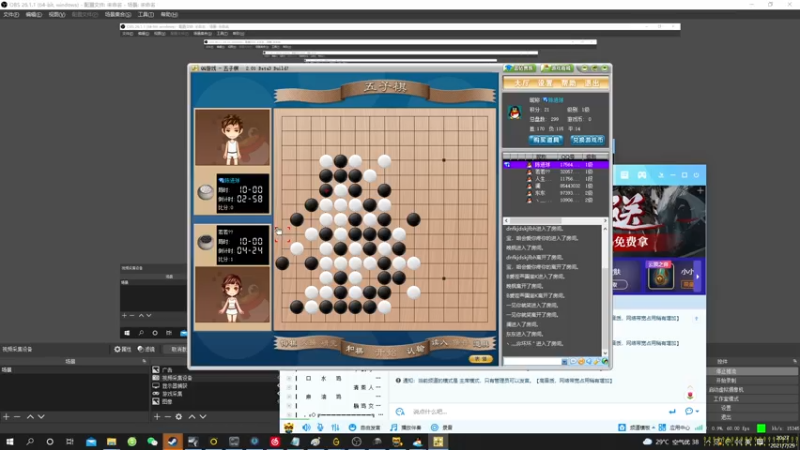Screen dimensions: 800x450
Task: Place a stone at the red-bracketed cursor spot
Action: point(282,234)
